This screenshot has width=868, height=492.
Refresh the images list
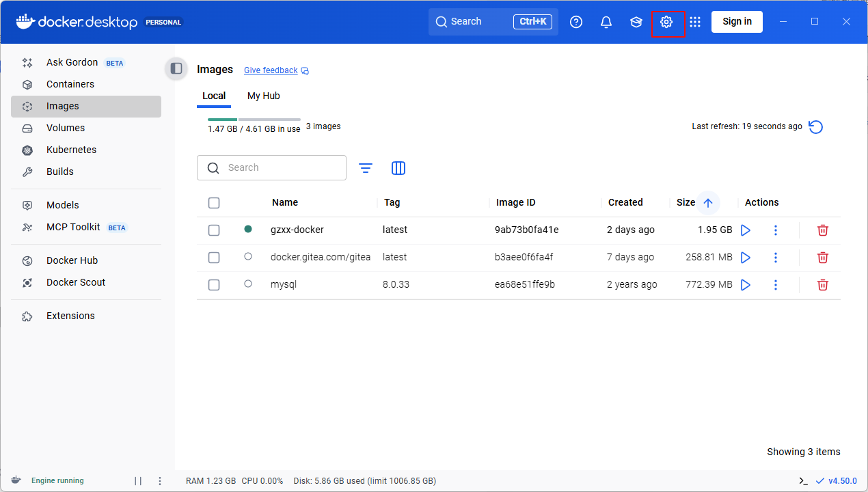[x=815, y=127]
